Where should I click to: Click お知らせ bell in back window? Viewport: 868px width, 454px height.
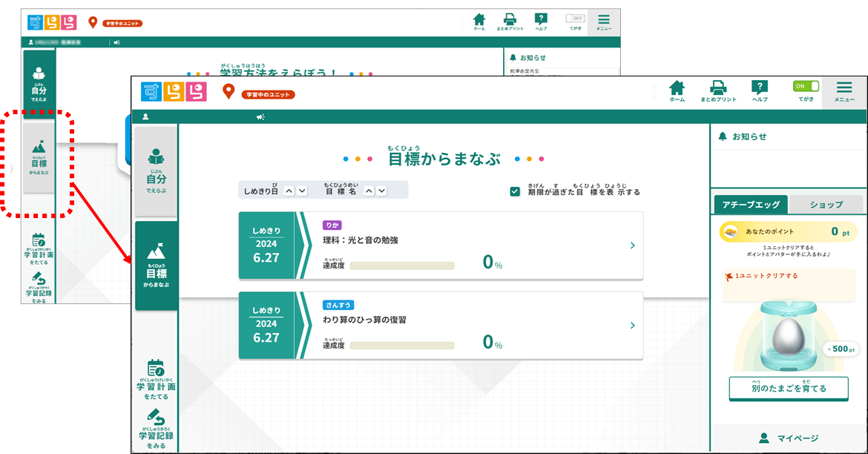513,58
